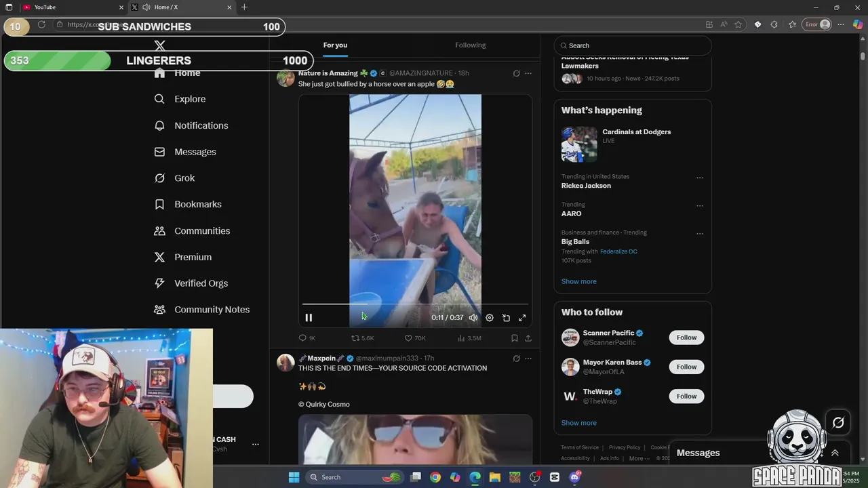Open the floating Grok button
This screenshot has height=488, width=868.
point(838,423)
